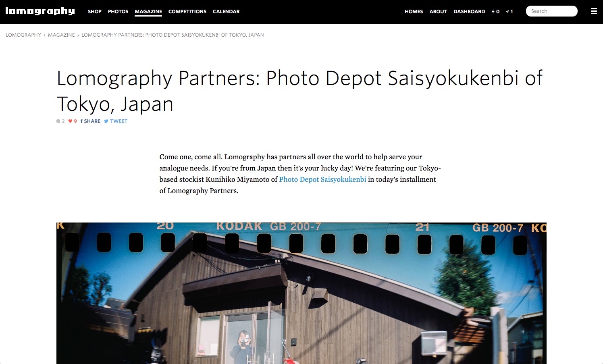The image size is (603, 364).
Task: Open the hamburger menu icon
Action: click(594, 11)
